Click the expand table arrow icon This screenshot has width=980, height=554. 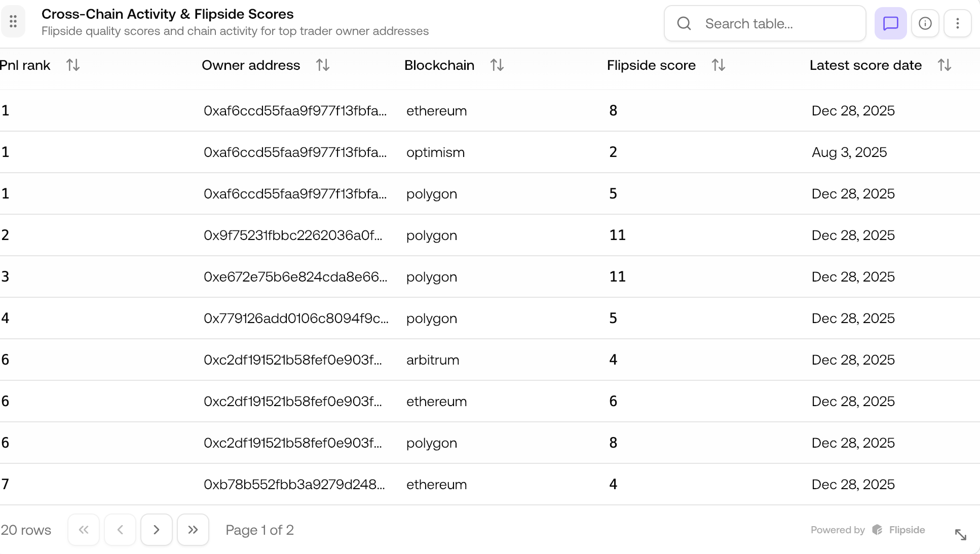click(x=960, y=535)
